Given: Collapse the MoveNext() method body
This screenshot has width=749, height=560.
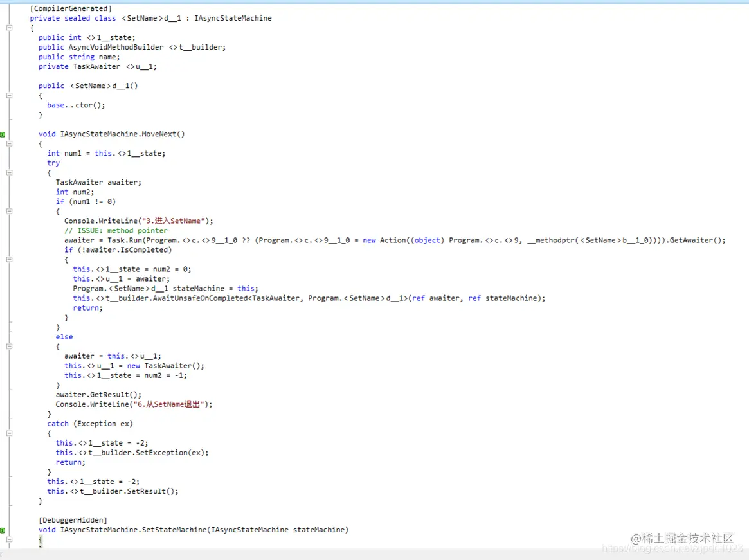Looking at the screenshot, I should (x=9, y=144).
